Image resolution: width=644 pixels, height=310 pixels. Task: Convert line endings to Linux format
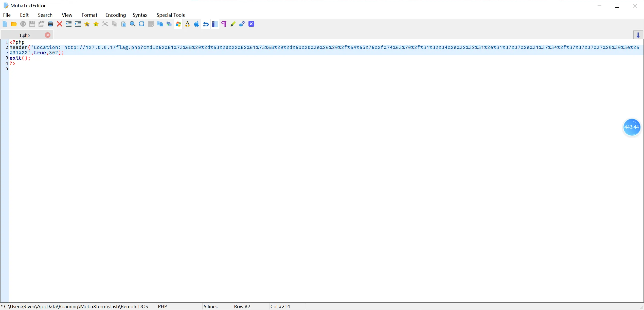(x=187, y=24)
